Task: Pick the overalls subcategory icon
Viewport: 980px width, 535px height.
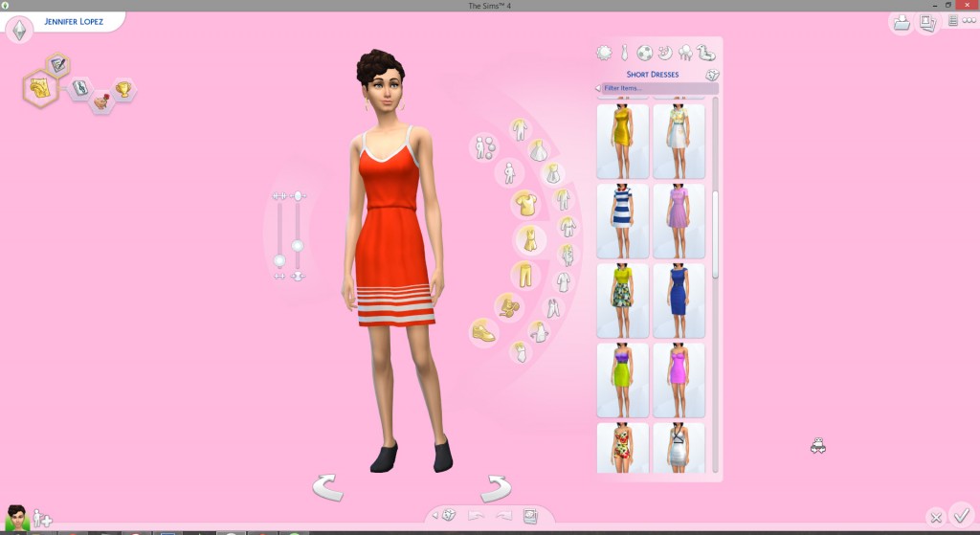Action: pyautogui.click(x=553, y=308)
